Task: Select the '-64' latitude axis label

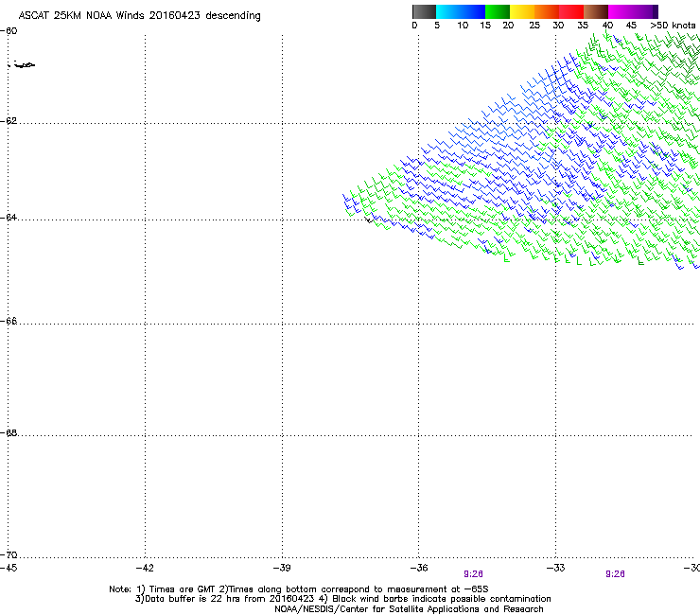Action: click(9, 218)
